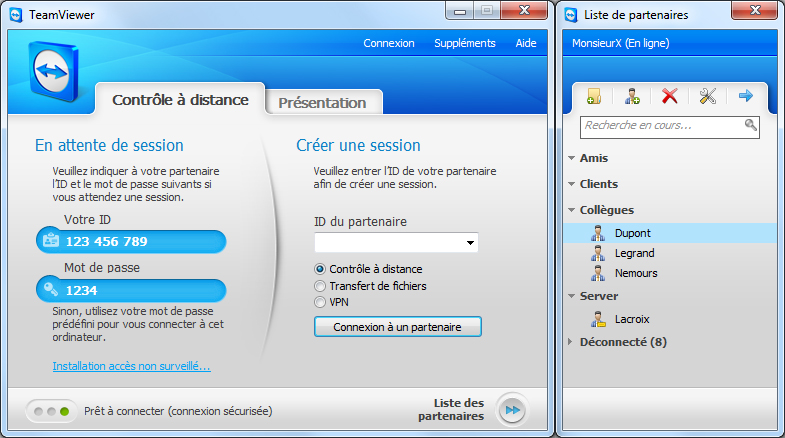Minimize the TeamViewer window
This screenshot has width=785, height=438.
[x=460, y=11]
